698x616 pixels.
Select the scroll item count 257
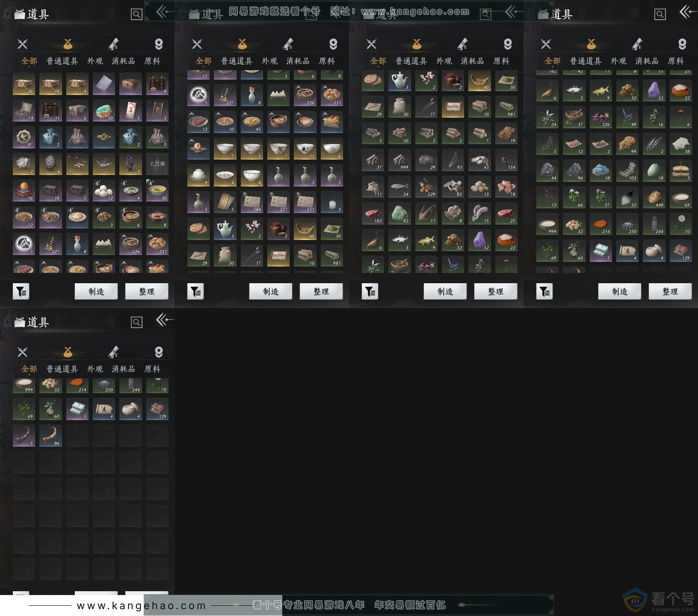(278, 202)
